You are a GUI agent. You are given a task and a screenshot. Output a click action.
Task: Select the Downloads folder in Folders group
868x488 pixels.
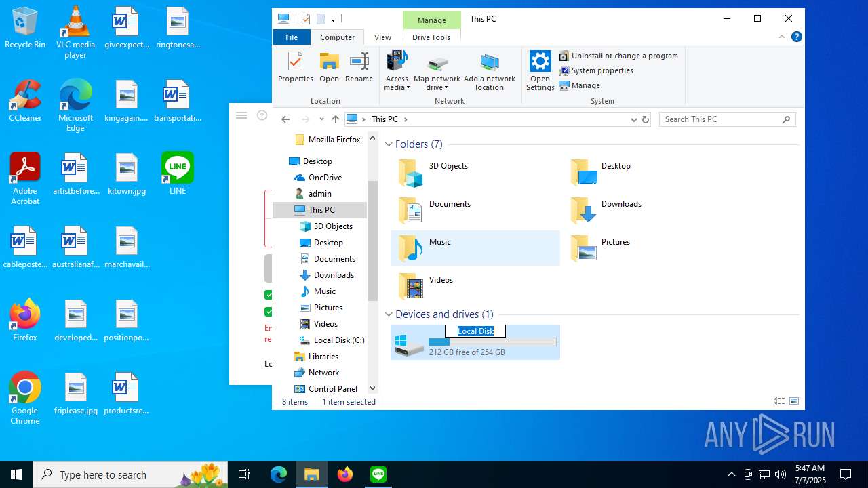click(x=583, y=211)
